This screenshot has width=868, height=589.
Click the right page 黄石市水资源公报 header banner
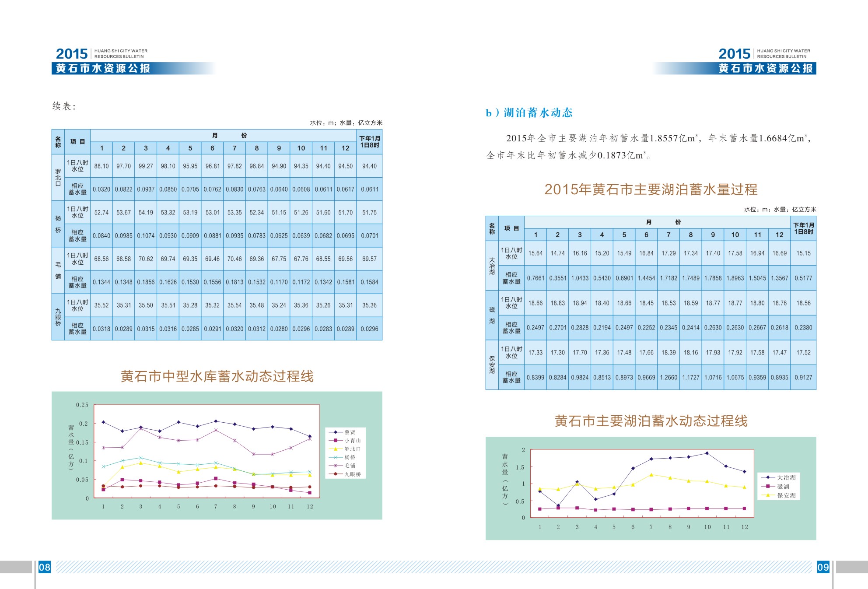click(766, 68)
